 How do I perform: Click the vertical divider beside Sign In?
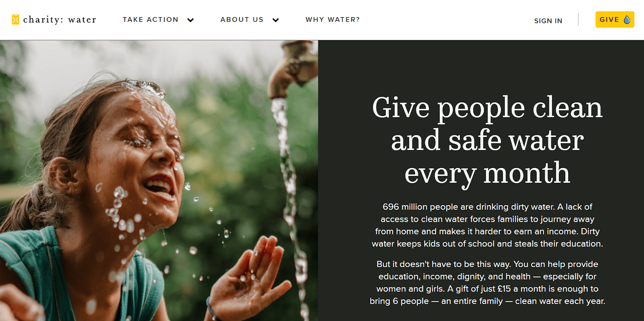tap(578, 19)
